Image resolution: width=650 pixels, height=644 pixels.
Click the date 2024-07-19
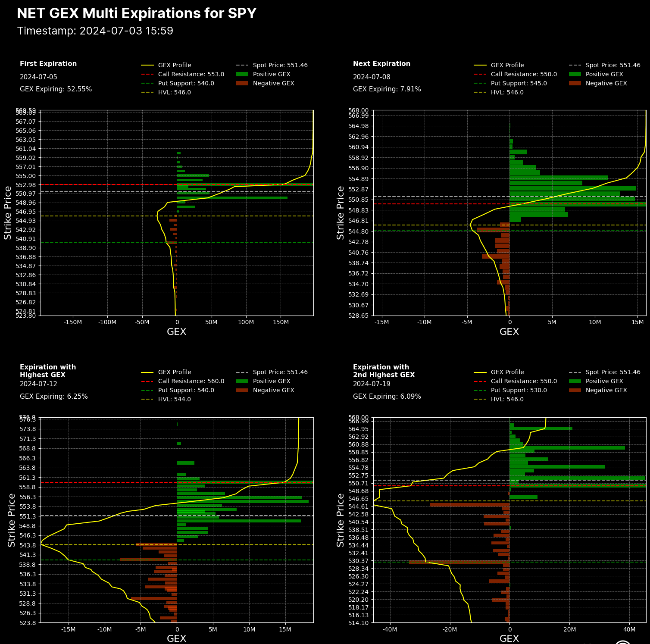click(372, 384)
